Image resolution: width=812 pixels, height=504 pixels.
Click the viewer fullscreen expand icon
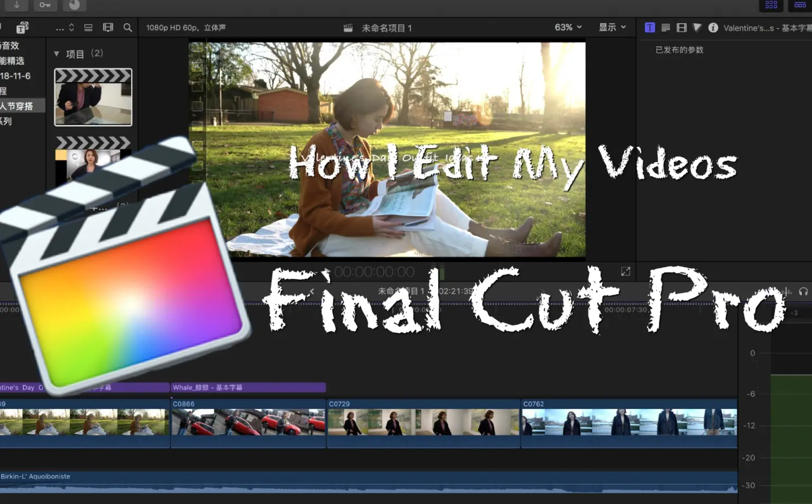tap(625, 272)
